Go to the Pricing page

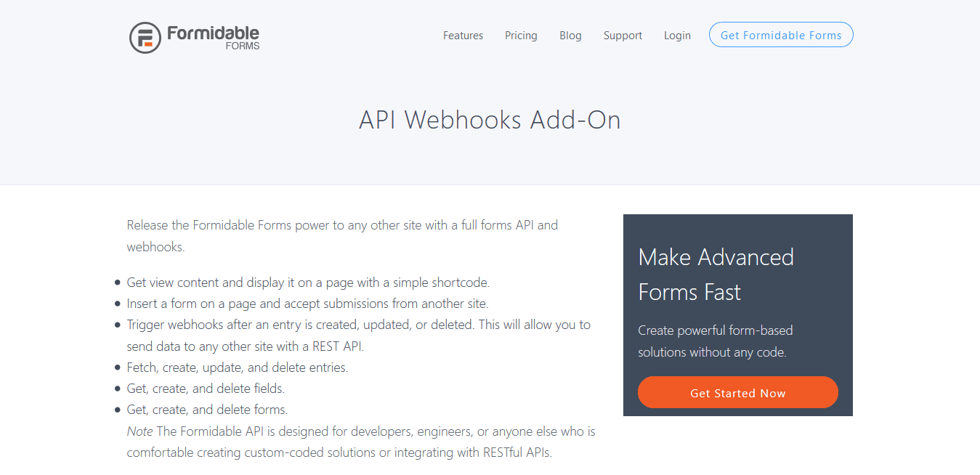tap(521, 36)
